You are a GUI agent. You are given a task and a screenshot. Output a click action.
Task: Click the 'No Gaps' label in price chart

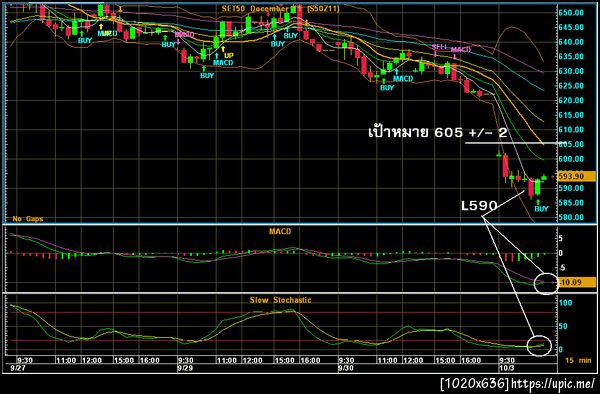pyautogui.click(x=28, y=219)
